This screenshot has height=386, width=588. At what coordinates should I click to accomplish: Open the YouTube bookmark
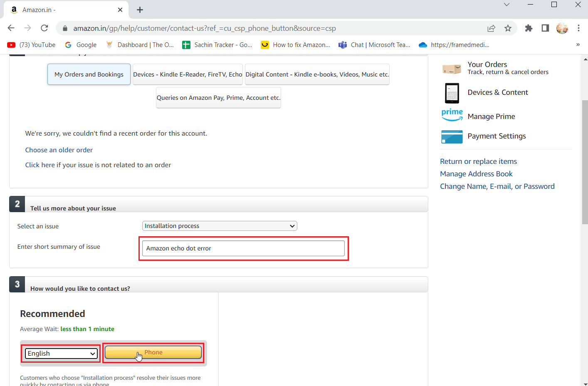[32, 45]
